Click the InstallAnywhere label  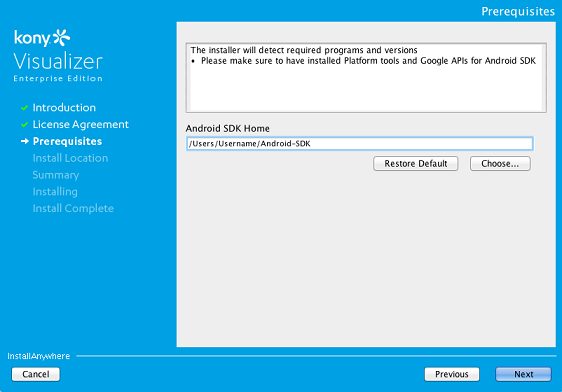coord(39,356)
